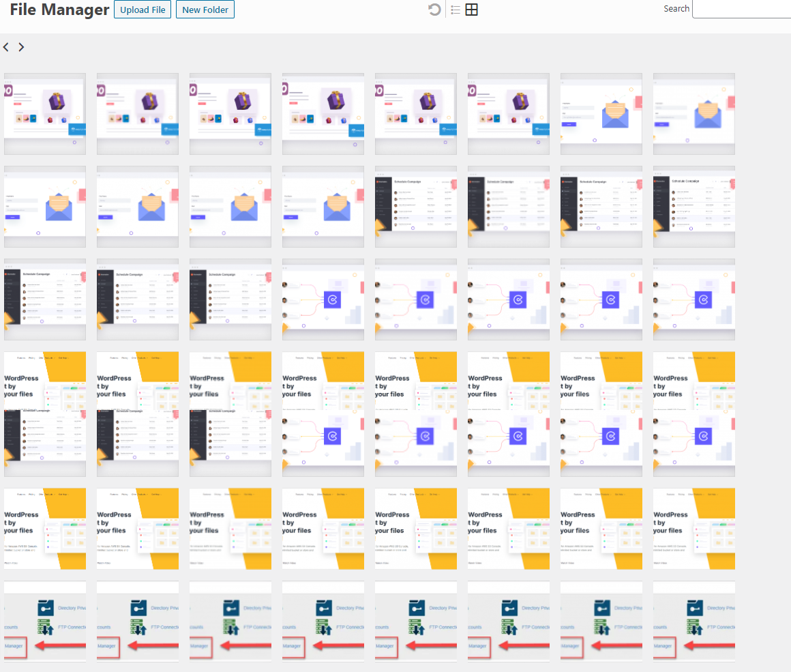Navigate forward using the right chevron

pos(20,46)
